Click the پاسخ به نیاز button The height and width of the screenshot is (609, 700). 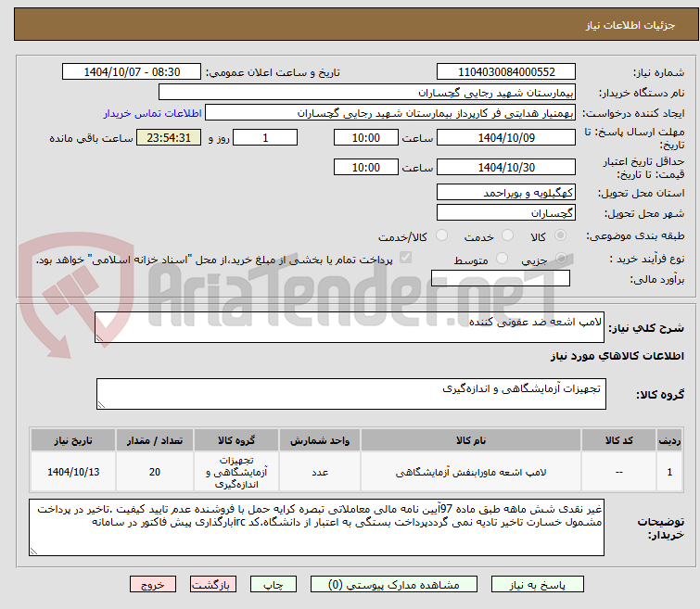tap(538, 585)
